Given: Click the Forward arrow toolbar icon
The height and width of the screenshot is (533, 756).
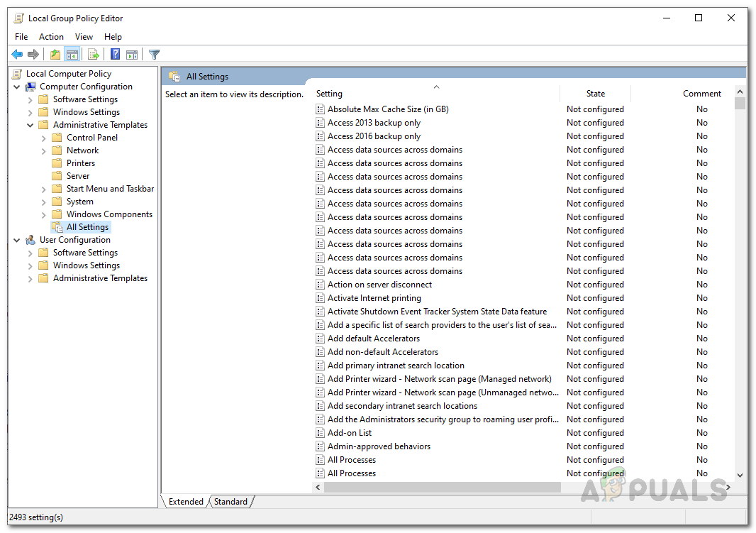Looking at the screenshot, I should click(x=33, y=55).
